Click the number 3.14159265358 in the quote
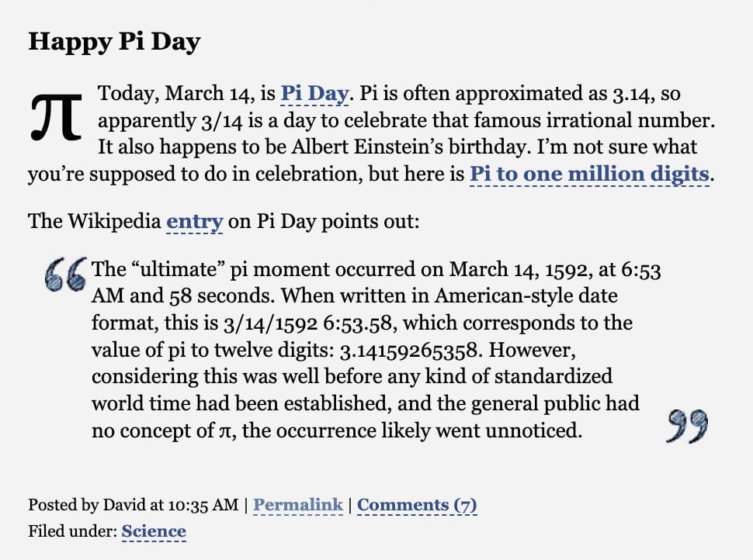 coord(409,351)
